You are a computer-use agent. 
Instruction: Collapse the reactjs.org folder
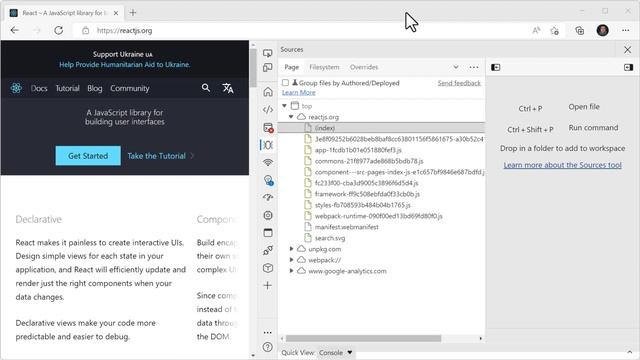pyautogui.click(x=291, y=117)
